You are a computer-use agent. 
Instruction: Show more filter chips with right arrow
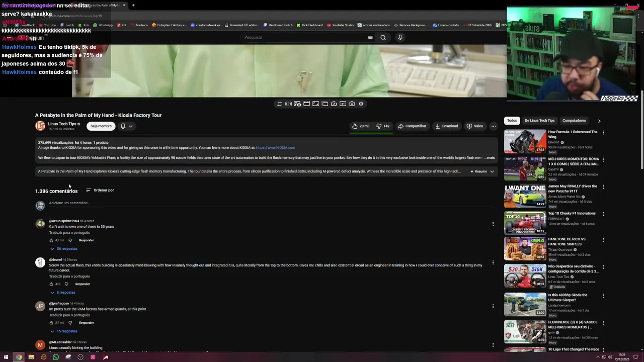coord(599,121)
